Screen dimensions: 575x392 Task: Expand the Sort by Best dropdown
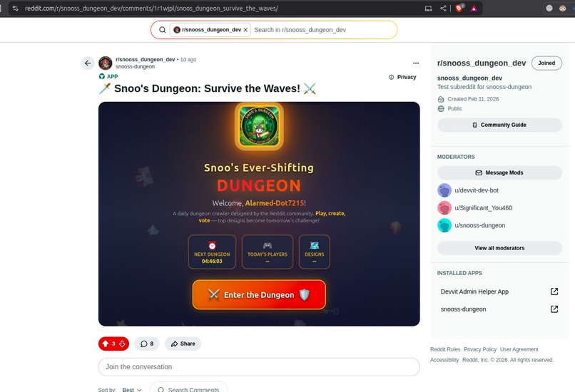pos(132,390)
